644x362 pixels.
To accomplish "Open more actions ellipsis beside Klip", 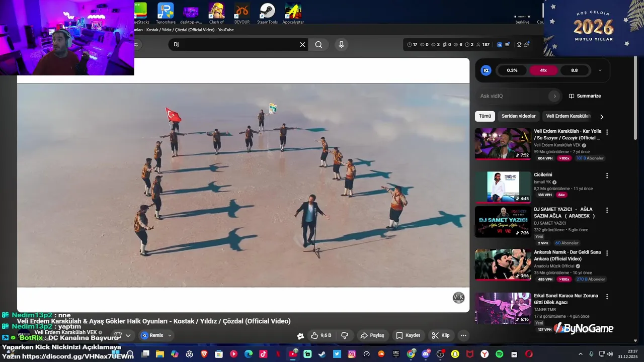I will (463, 335).
